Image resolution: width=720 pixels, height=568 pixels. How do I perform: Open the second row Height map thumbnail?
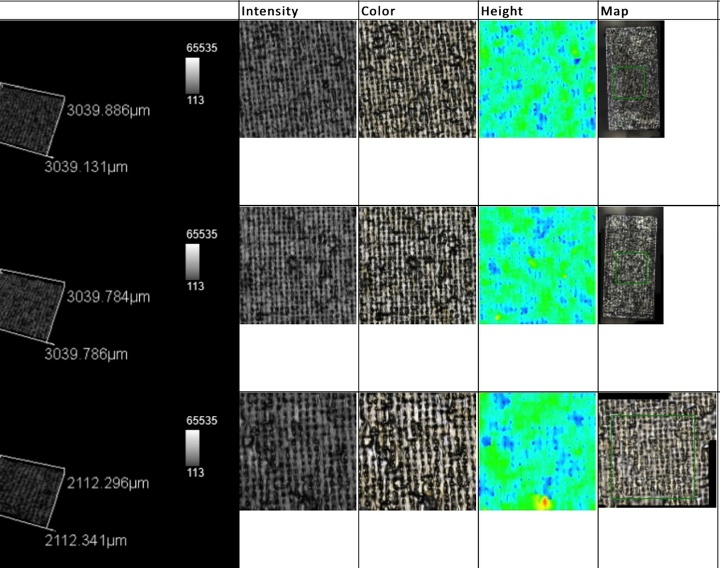point(537,265)
